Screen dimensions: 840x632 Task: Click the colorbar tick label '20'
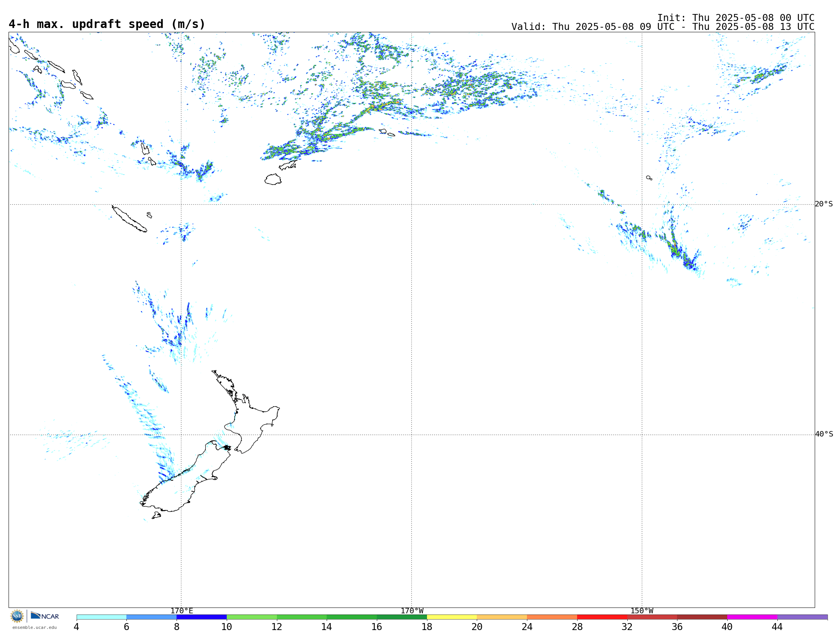coord(477,627)
